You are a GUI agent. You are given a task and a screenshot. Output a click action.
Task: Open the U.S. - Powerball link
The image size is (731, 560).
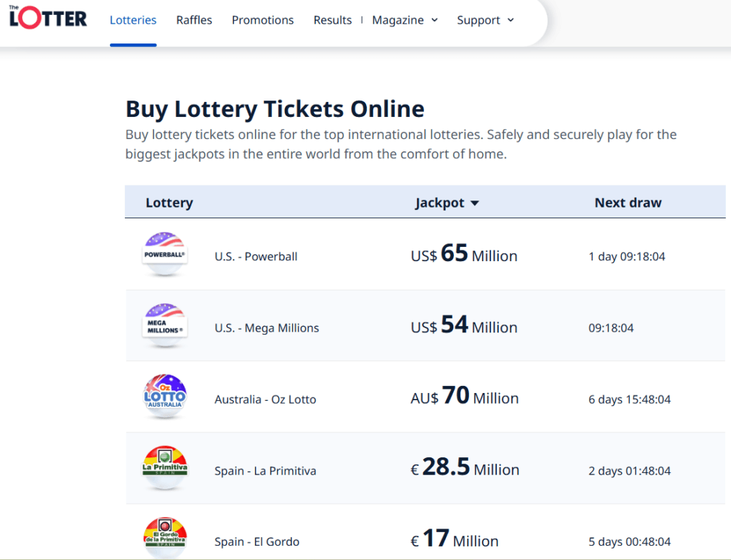[x=256, y=257]
